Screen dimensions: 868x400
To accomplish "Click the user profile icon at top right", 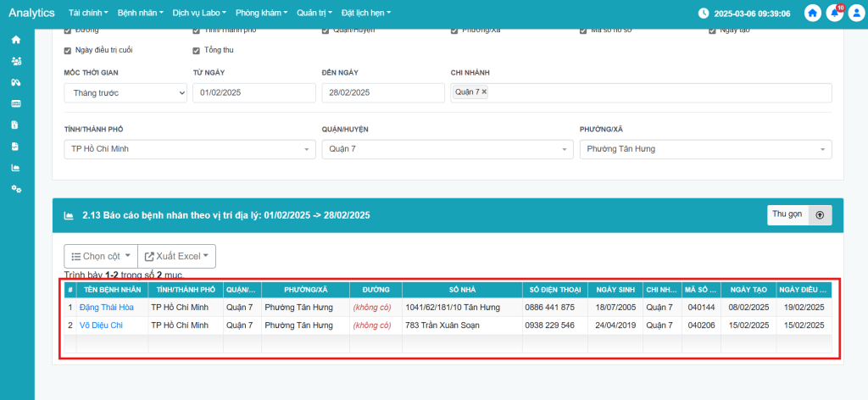I will [856, 14].
